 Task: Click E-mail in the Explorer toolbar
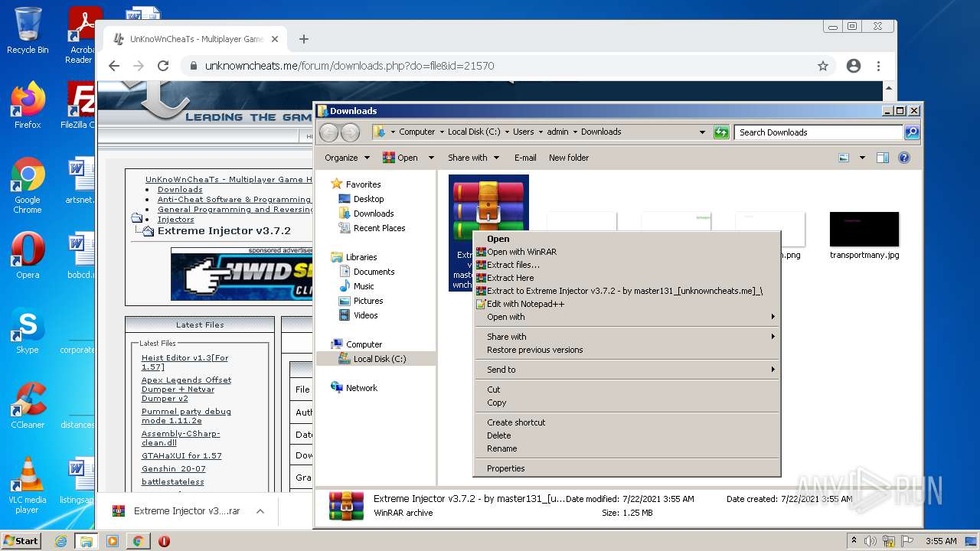pyautogui.click(x=525, y=158)
